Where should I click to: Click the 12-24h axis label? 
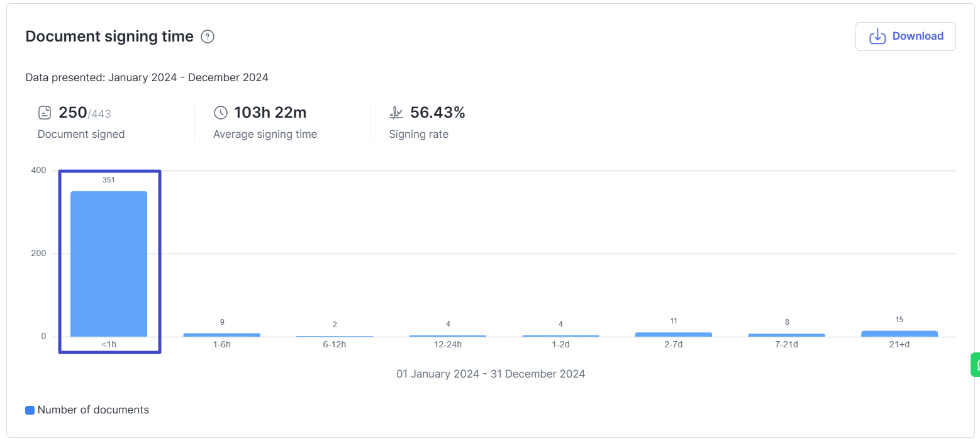(x=448, y=345)
